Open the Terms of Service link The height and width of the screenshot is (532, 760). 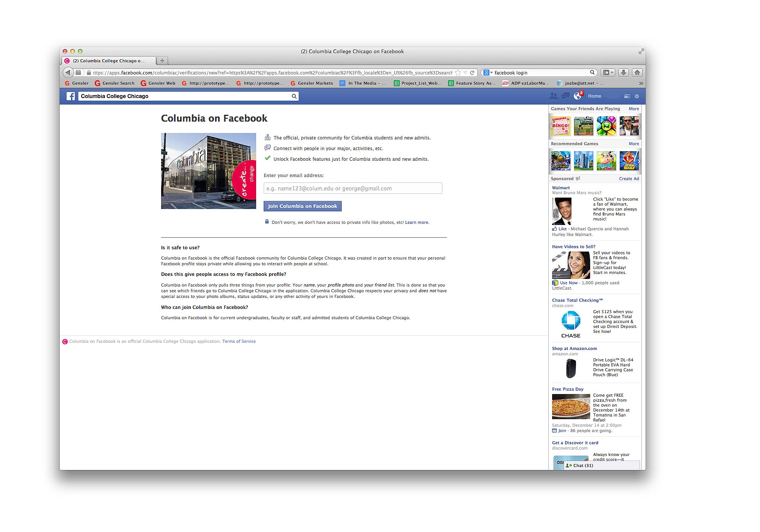pos(239,341)
